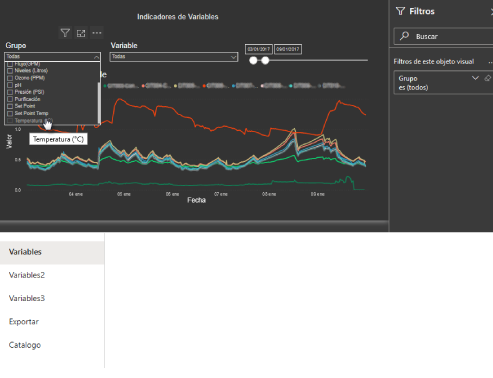Image resolution: width=493 pixels, height=378 pixels.
Task: Select the pH checkbox option
Action: [x=10, y=85]
